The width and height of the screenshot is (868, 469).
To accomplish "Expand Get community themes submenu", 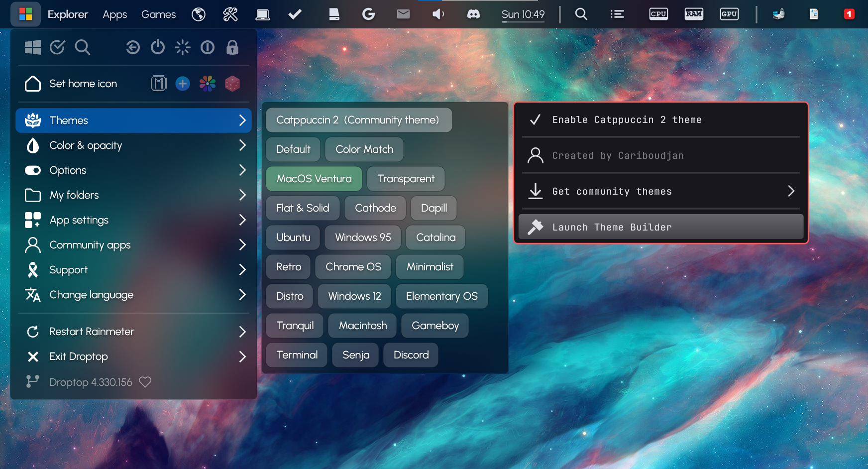I will coord(791,191).
